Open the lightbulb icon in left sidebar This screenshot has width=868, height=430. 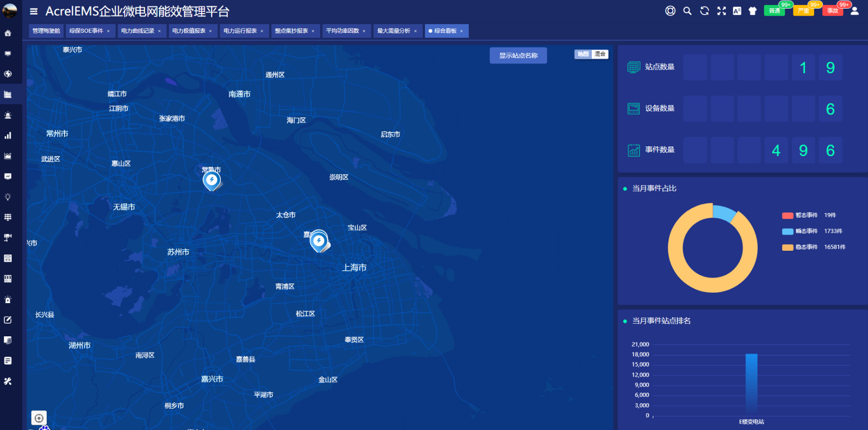tap(8, 197)
